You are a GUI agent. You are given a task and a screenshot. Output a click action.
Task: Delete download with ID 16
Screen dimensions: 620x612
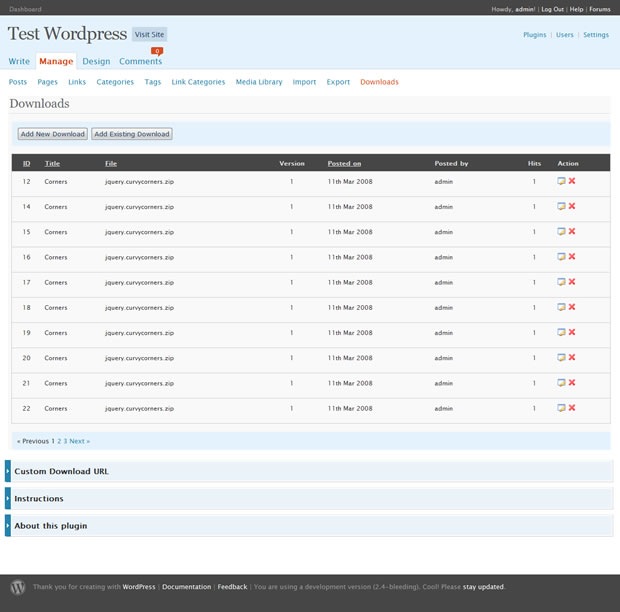click(572, 257)
